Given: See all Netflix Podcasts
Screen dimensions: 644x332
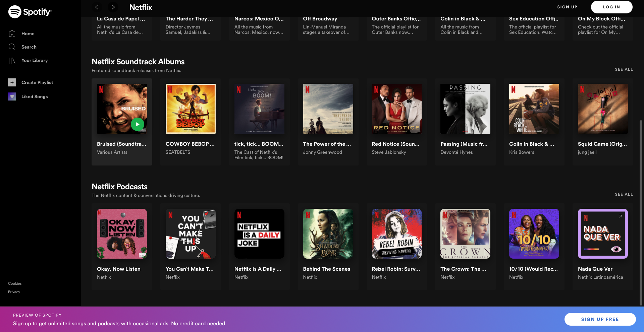Looking at the screenshot, I should pyautogui.click(x=624, y=194).
